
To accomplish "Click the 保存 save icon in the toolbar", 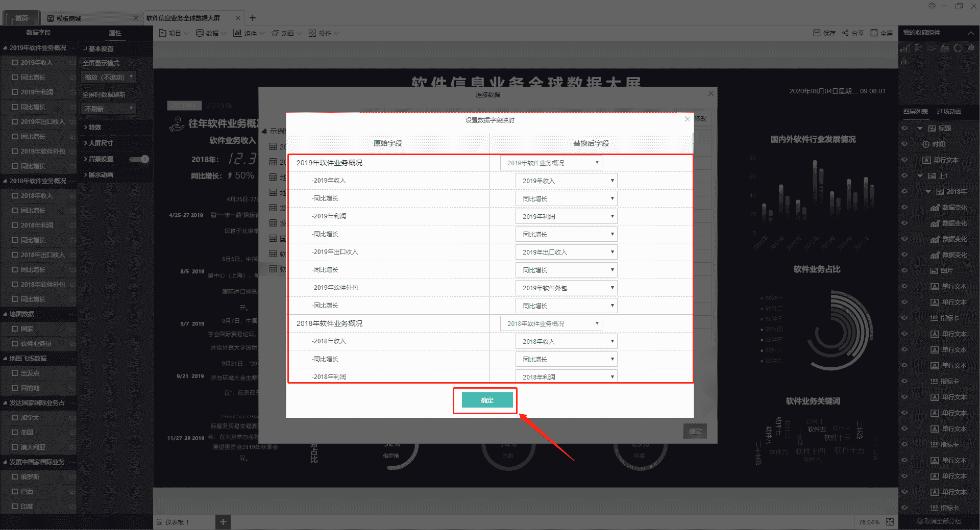I will 817,33.
